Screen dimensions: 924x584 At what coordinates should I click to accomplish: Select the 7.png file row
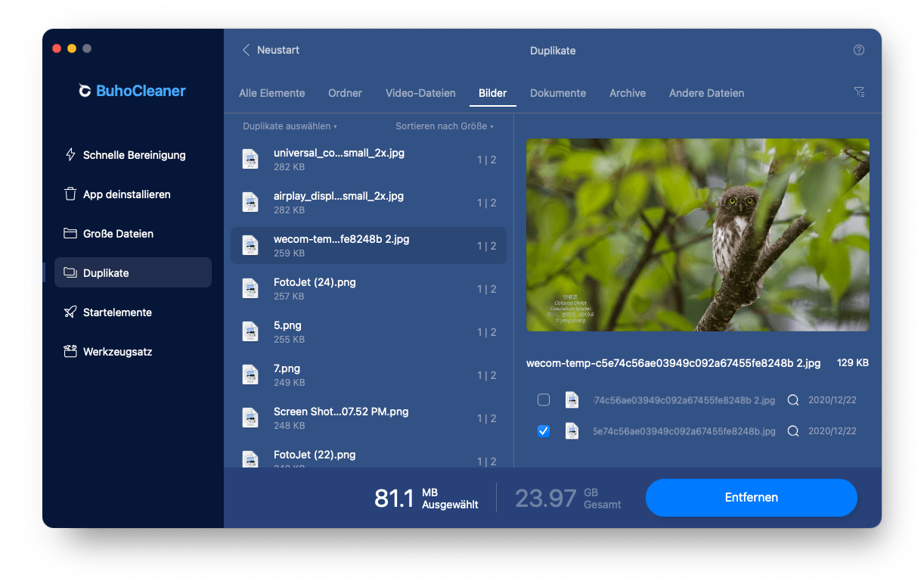369,374
